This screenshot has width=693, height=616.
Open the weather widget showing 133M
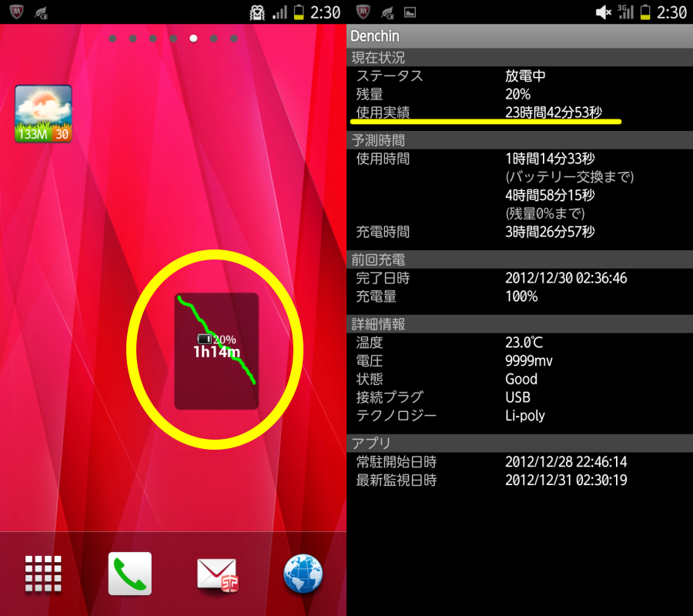43,113
